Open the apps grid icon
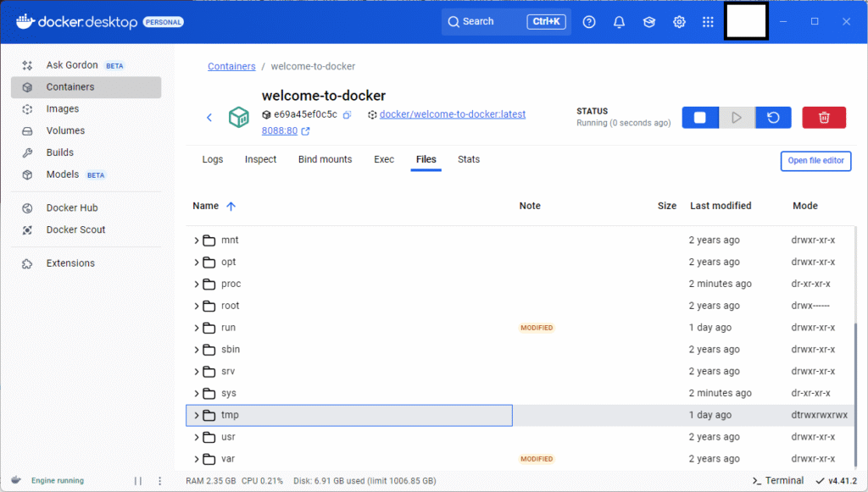This screenshot has width=868, height=492. (708, 22)
